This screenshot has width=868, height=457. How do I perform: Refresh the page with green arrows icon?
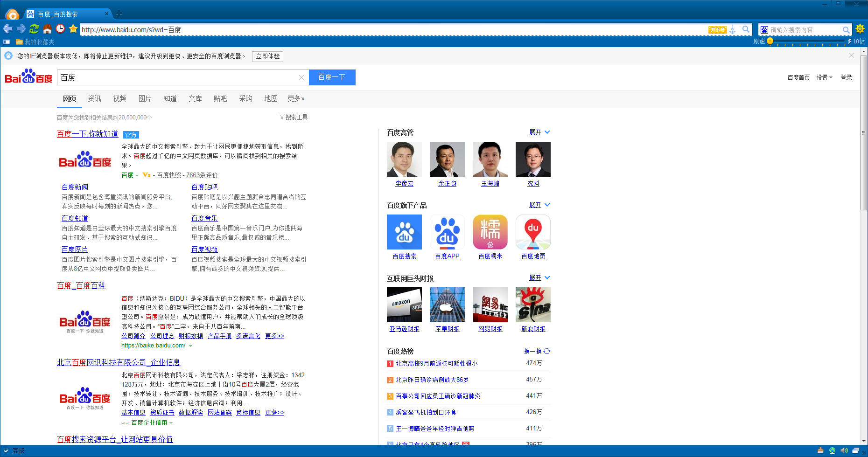[x=34, y=29]
